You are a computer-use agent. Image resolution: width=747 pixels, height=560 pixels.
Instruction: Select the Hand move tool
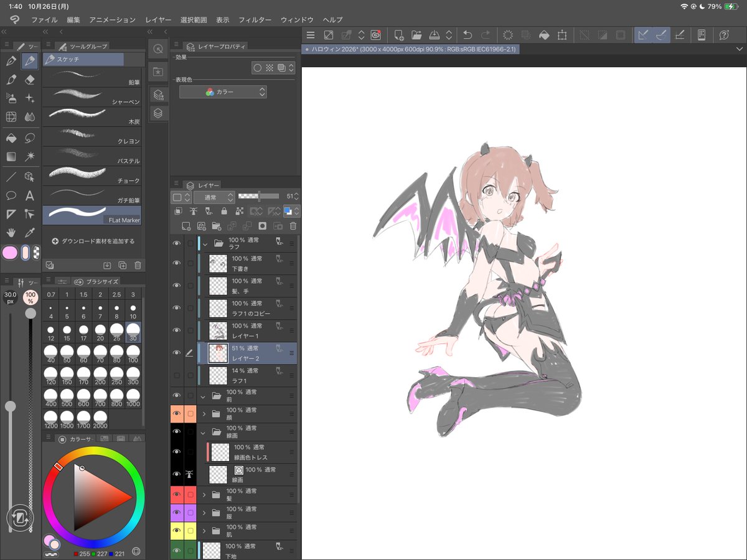pyautogui.click(x=11, y=232)
